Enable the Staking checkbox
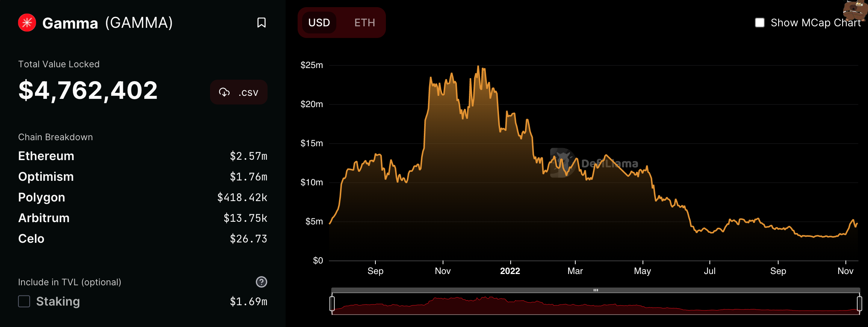 click(x=24, y=301)
